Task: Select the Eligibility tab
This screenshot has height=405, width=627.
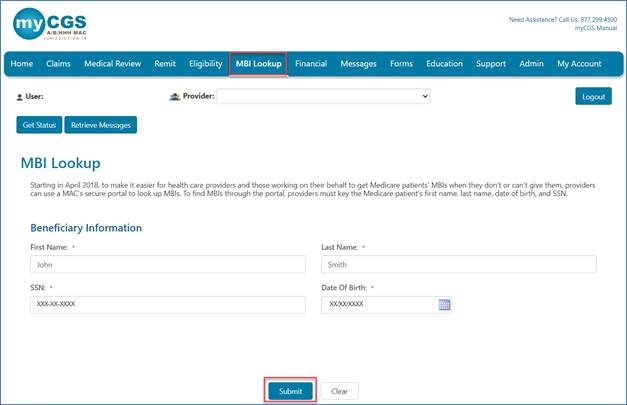Action: click(205, 64)
